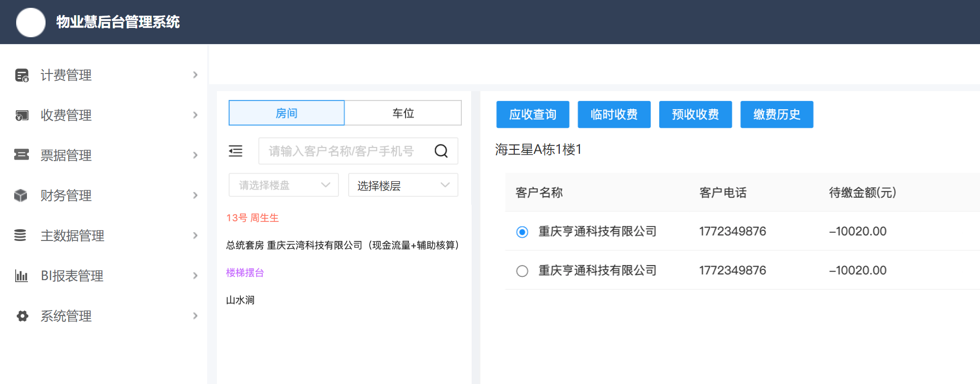Click the BI报表管理 bar chart icon
The image size is (980, 384).
tap(21, 276)
